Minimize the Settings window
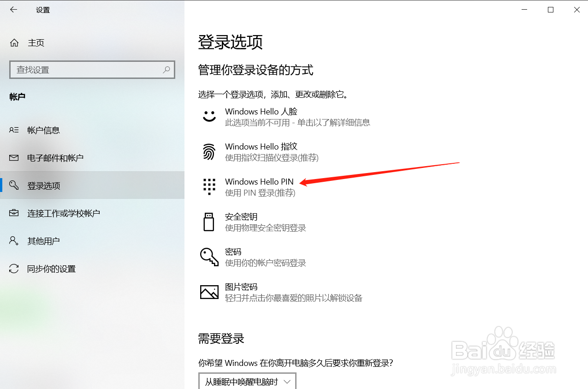 tap(524, 10)
